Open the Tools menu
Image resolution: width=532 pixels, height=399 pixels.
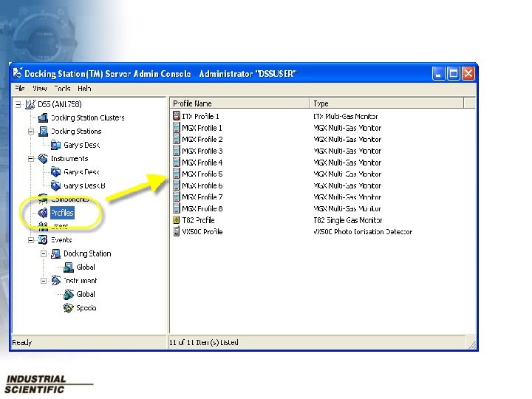(62, 89)
